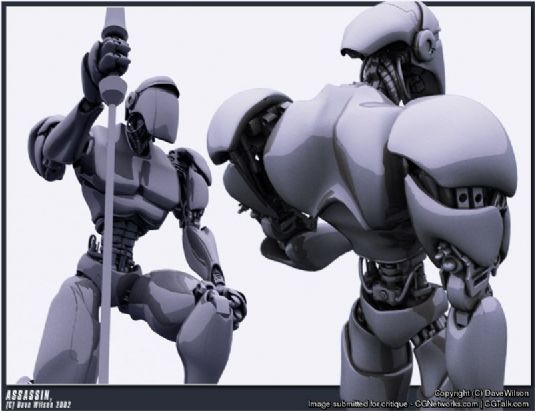Click the ASSASSIN title caption
Image resolution: width=535 pixels, height=411 pixels.
pyautogui.click(x=29, y=395)
